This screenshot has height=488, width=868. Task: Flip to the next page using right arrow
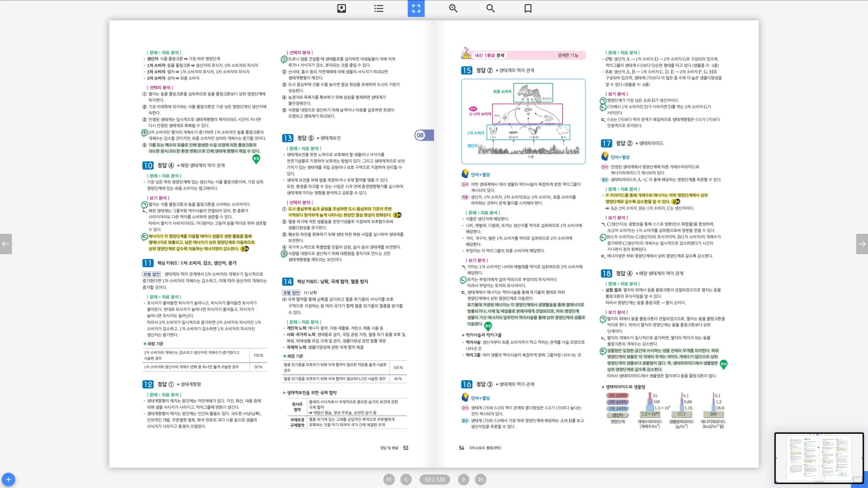tap(862, 244)
